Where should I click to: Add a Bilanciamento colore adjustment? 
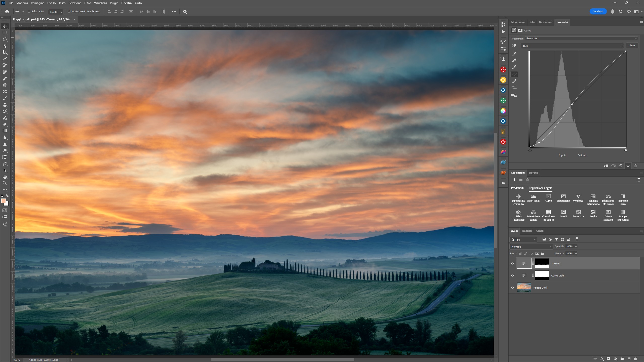608,200
